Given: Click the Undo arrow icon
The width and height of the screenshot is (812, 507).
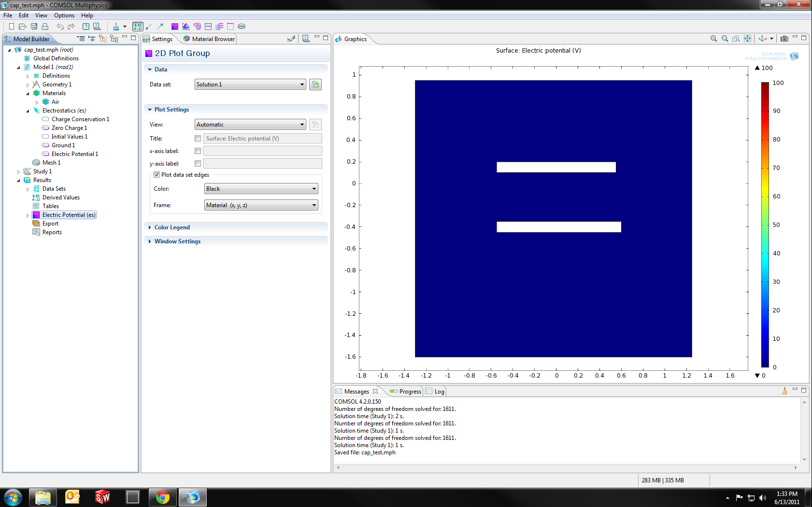Looking at the screenshot, I should (60, 27).
